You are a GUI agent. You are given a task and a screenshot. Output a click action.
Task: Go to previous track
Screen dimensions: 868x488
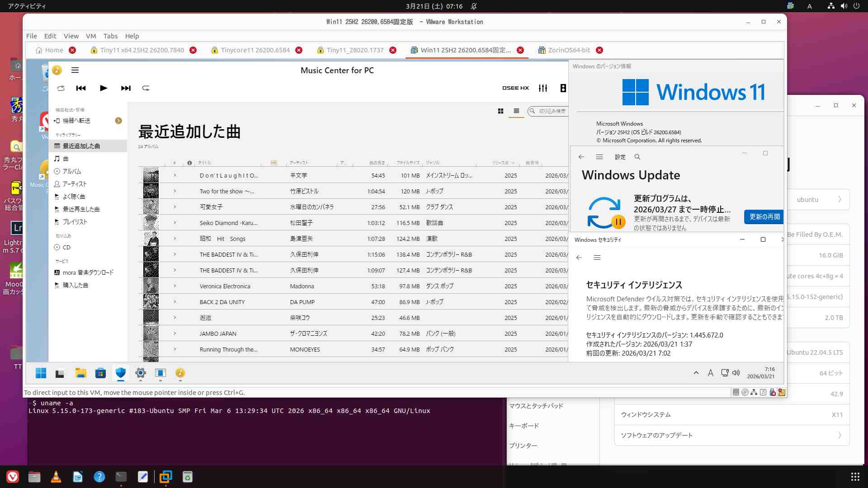[x=81, y=88]
